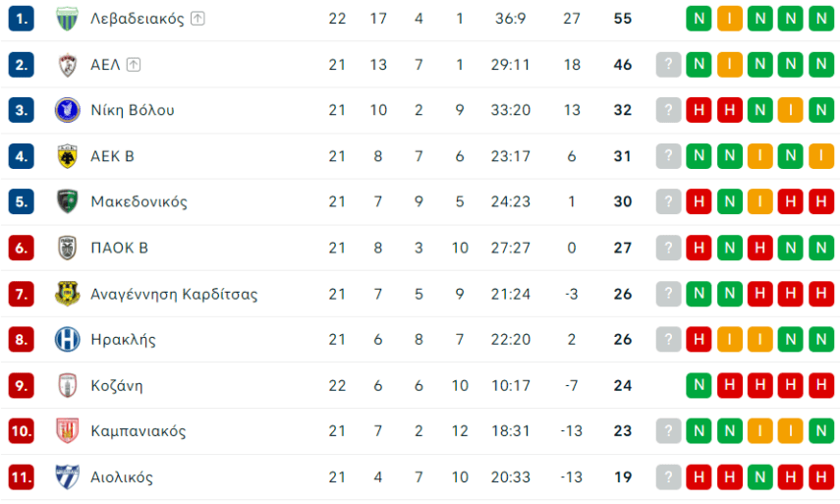This screenshot has height=504, width=840.
Task: Click ΑΕΛ's gray upcoming match badge
Action: coord(668,65)
